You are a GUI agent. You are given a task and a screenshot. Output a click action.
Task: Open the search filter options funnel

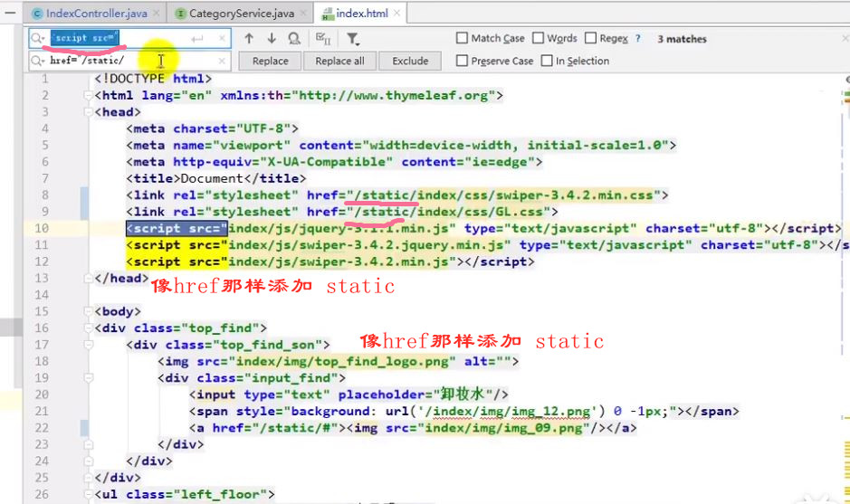tap(353, 39)
